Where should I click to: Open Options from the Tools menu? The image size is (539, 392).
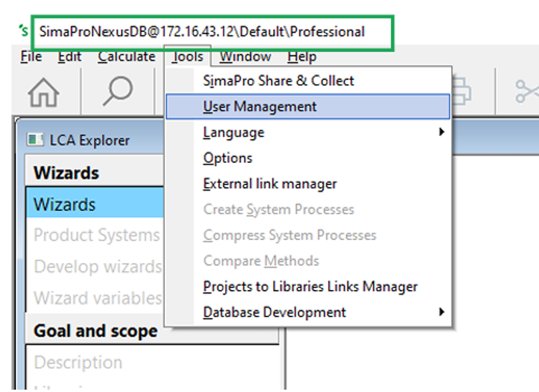308,158
